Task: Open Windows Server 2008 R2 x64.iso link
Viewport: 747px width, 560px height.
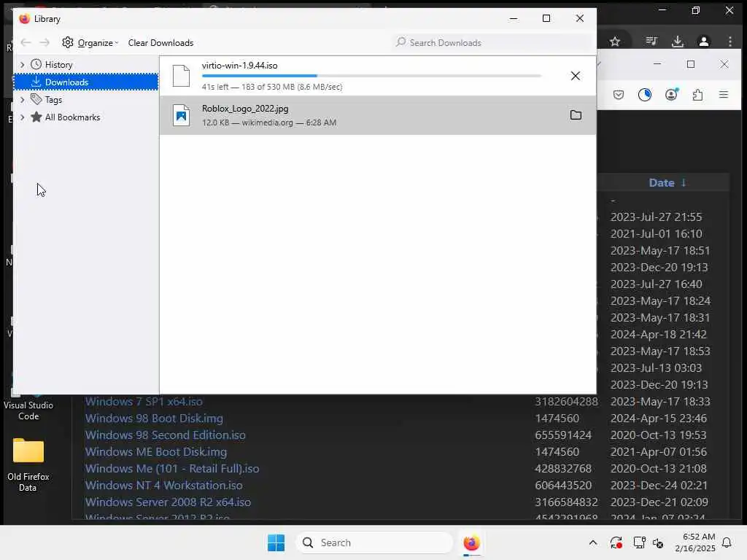Action: pyautogui.click(x=168, y=502)
